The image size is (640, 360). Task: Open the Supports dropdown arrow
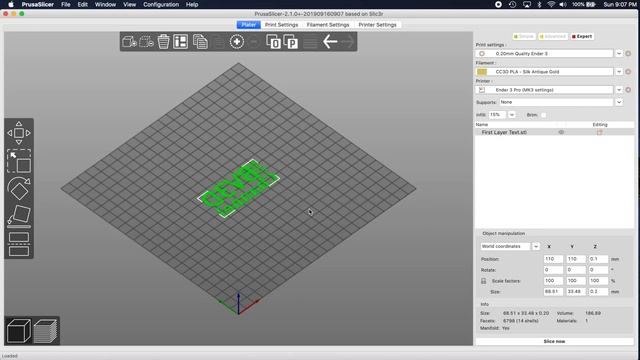[x=619, y=102]
